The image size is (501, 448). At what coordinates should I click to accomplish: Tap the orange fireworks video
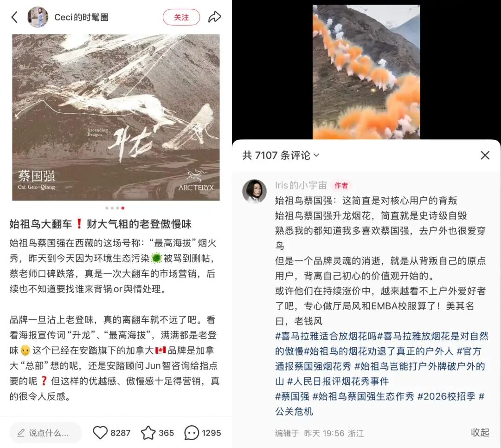366,72
